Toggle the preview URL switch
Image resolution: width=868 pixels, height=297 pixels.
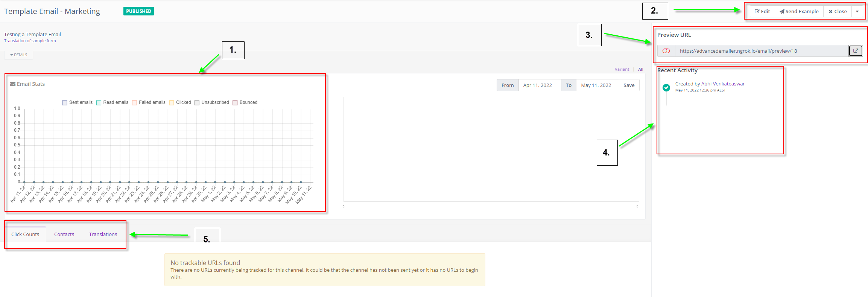pos(666,51)
